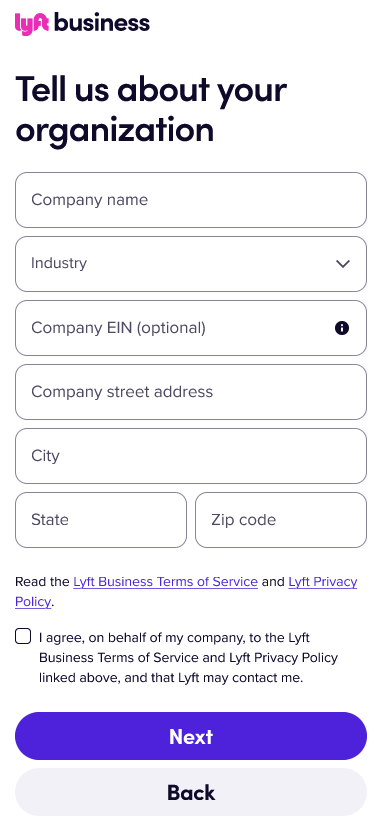The image size is (383, 826).
Task: Focus the State field
Action: [x=101, y=520]
